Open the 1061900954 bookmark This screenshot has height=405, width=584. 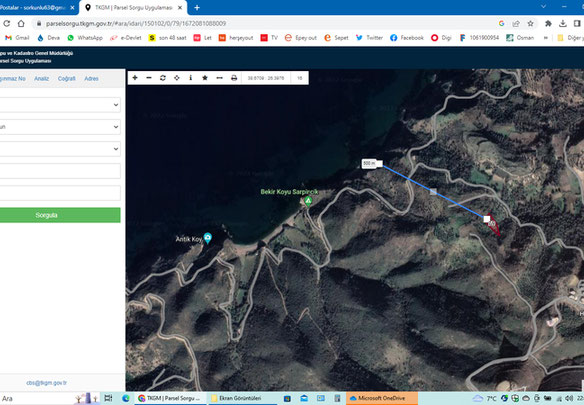[479, 38]
